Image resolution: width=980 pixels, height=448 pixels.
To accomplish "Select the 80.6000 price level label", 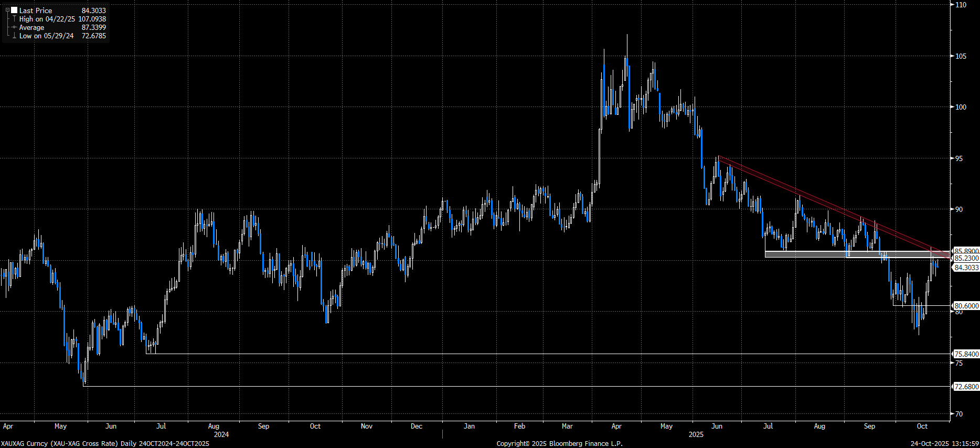I will click(x=966, y=306).
